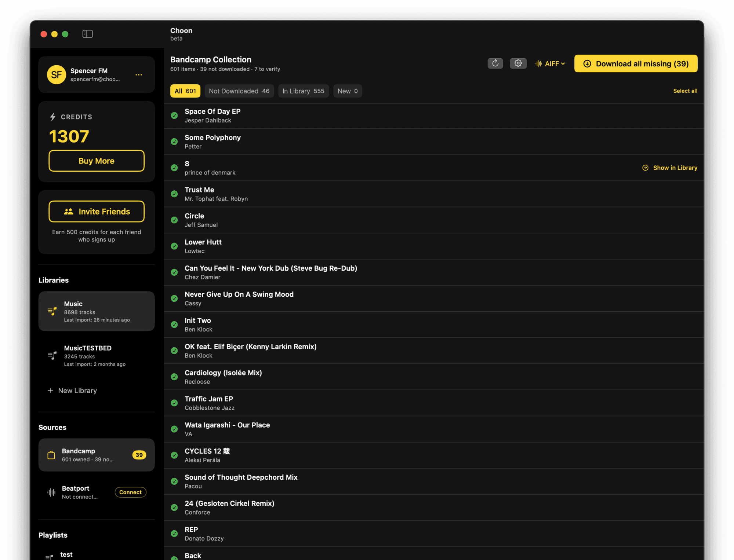Click OK feat. Elif Biçer status checkmark
Viewport: 734px width, 560px height.
(x=174, y=351)
